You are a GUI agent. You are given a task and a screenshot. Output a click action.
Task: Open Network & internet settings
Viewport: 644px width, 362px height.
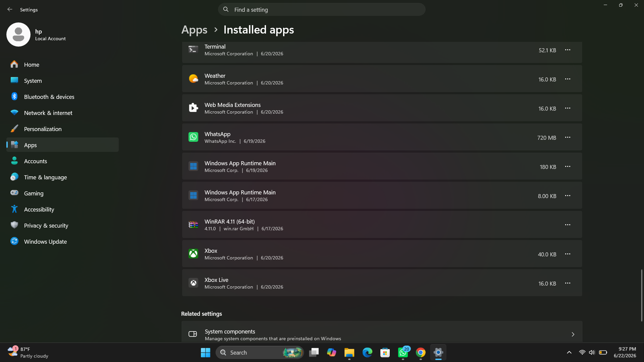point(62,113)
